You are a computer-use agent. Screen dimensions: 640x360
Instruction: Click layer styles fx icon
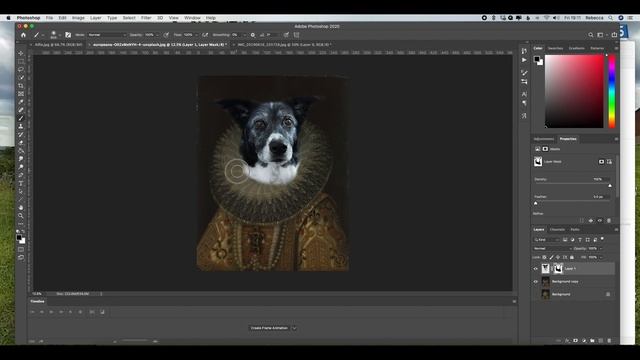(x=567, y=340)
